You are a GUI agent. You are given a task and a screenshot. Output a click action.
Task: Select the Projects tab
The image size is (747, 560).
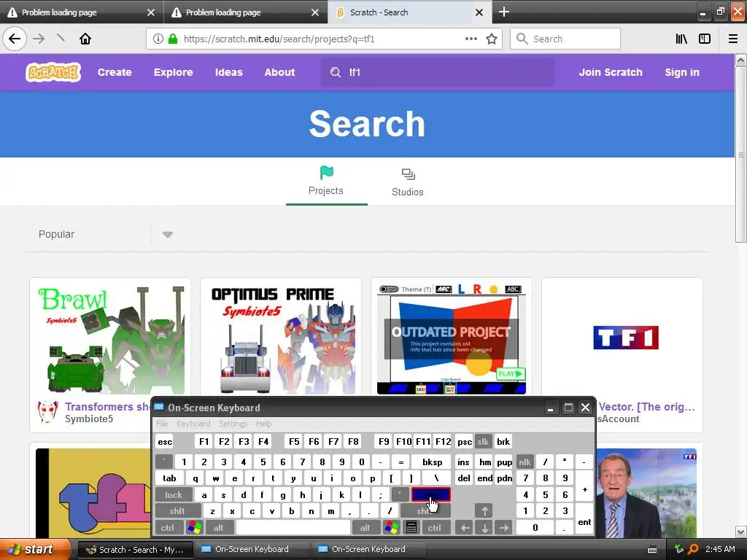tap(326, 183)
